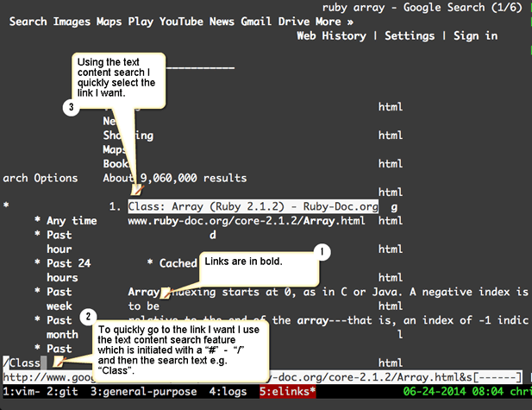532x410 pixels.
Task: Click the 06-24-2014 08:04 date in status bar
Action: [454, 391]
